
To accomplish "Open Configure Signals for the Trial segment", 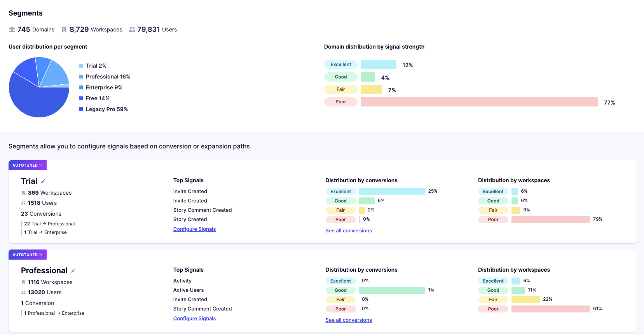I will [x=194, y=229].
